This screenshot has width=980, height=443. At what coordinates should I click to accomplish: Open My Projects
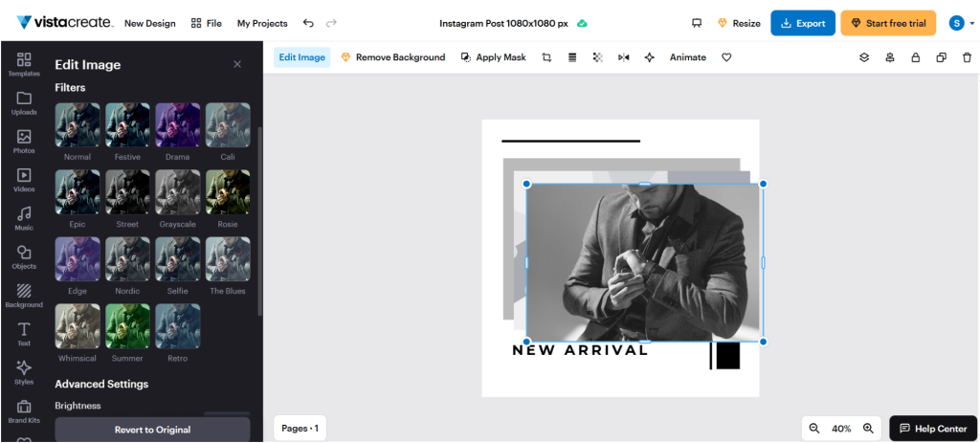(262, 23)
